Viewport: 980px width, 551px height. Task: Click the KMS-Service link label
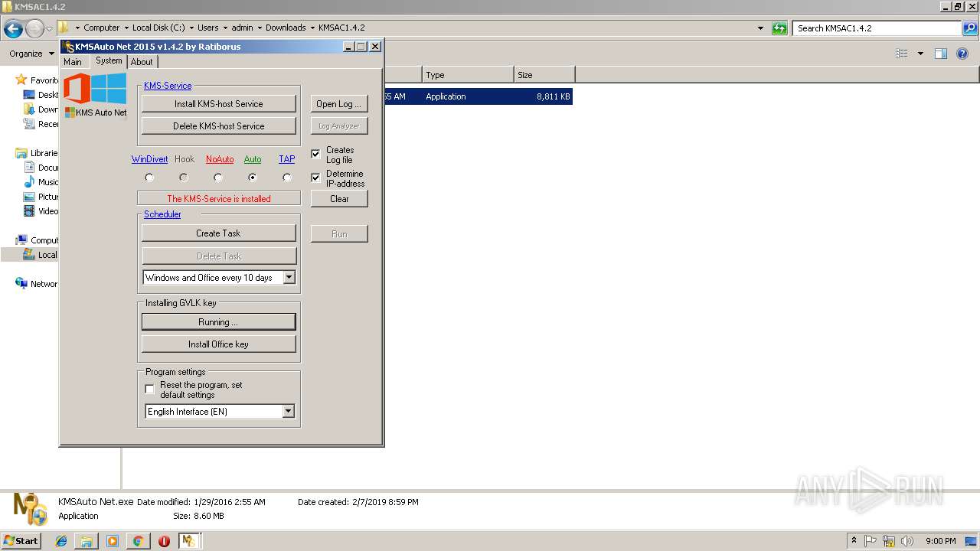[x=168, y=86]
